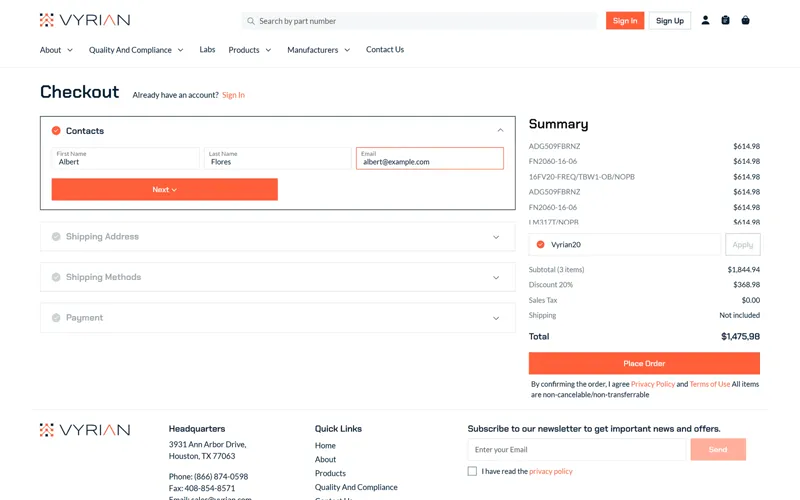Click the Contacts step check icon
800x500 pixels.
pyautogui.click(x=56, y=131)
